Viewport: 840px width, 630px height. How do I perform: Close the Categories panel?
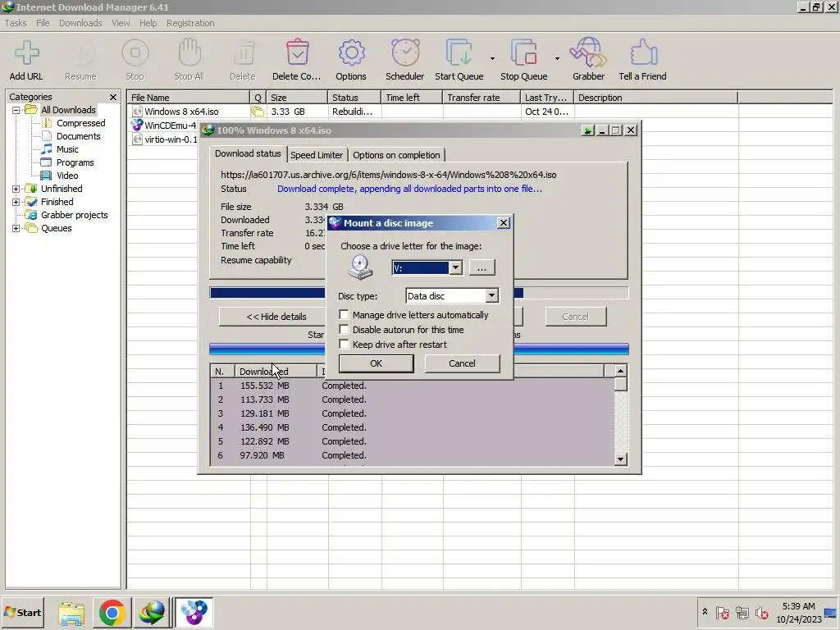click(x=113, y=97)
